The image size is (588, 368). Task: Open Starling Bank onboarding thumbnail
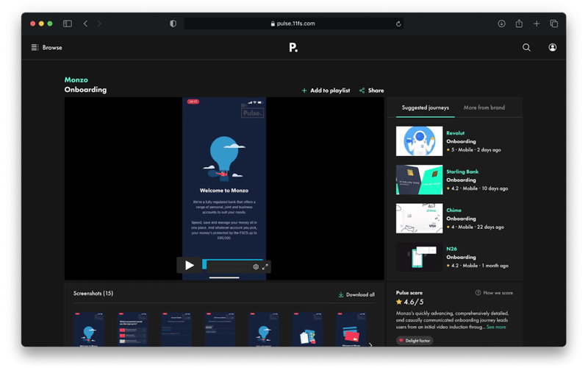(x=419, y=180)
